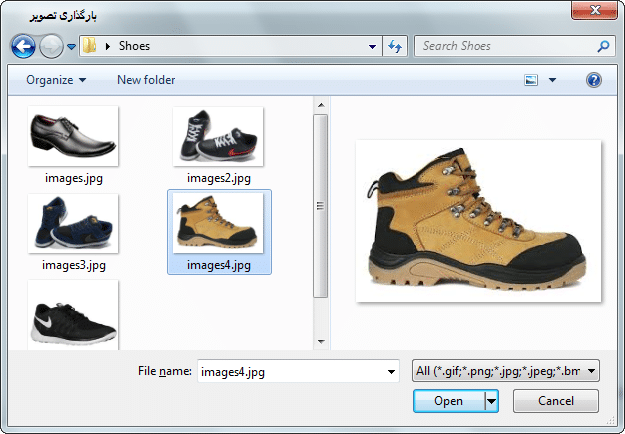Select the blue sneakers thumbnail images3.jpg
Image resolution: width=625 pixels, height=434 pixels.
(73, 223)
